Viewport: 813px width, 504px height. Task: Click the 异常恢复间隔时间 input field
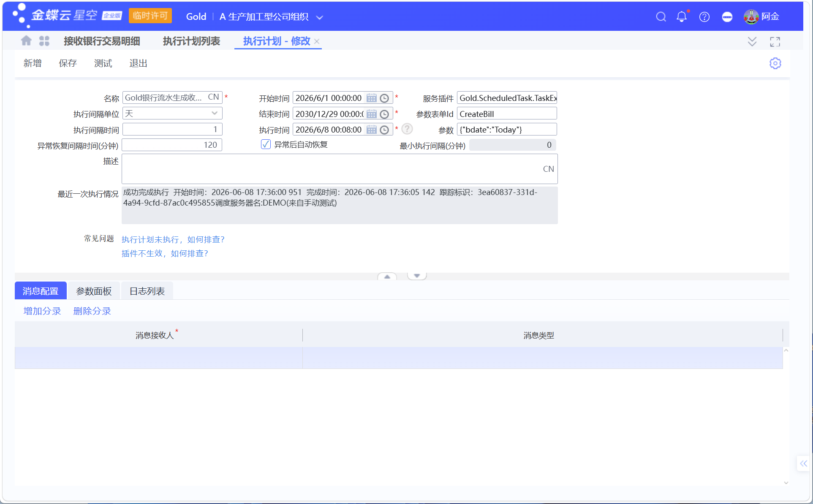point(172,145)
